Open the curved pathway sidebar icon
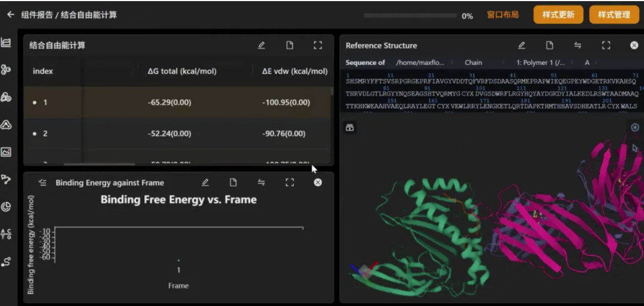Image resolution: width=644 pixels, height=306 pixels. [x=6, y=179]
